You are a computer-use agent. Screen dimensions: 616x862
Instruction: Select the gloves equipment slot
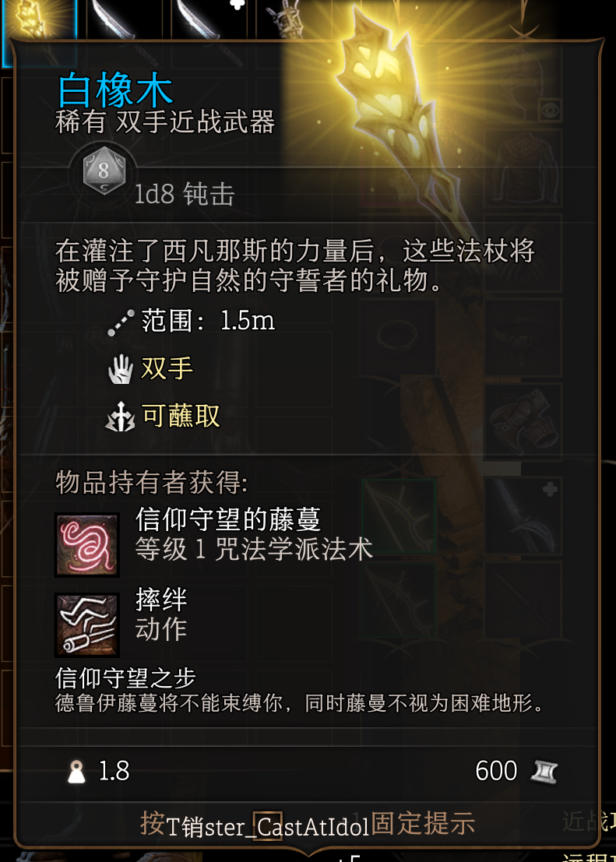pyautogui.click(x=522, y=421)
